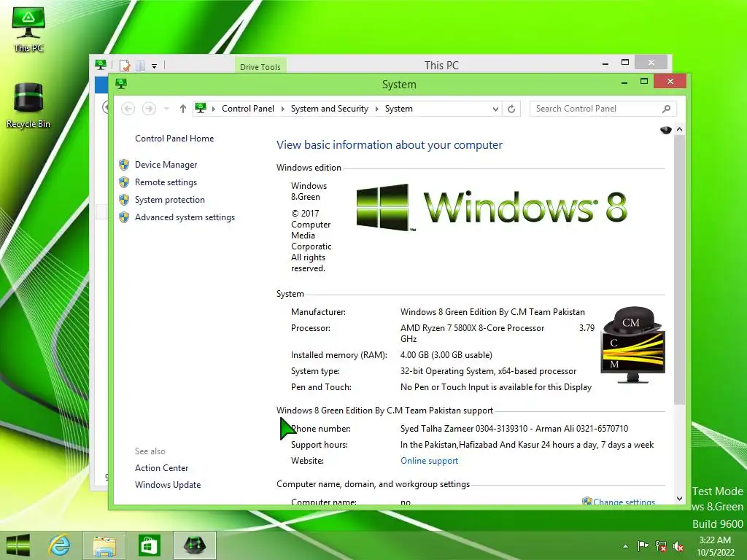The image size is (747, 560).
Task: Open Device Manager link
Action: click(166, 165)
